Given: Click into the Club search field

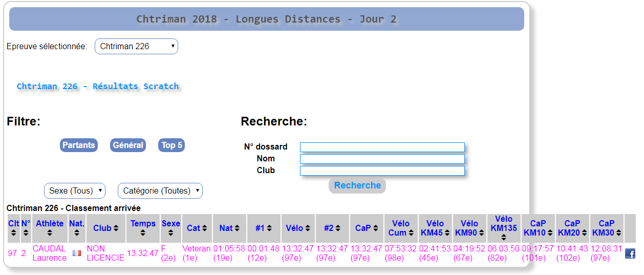Looking at the screenshot, I should 382,171.
